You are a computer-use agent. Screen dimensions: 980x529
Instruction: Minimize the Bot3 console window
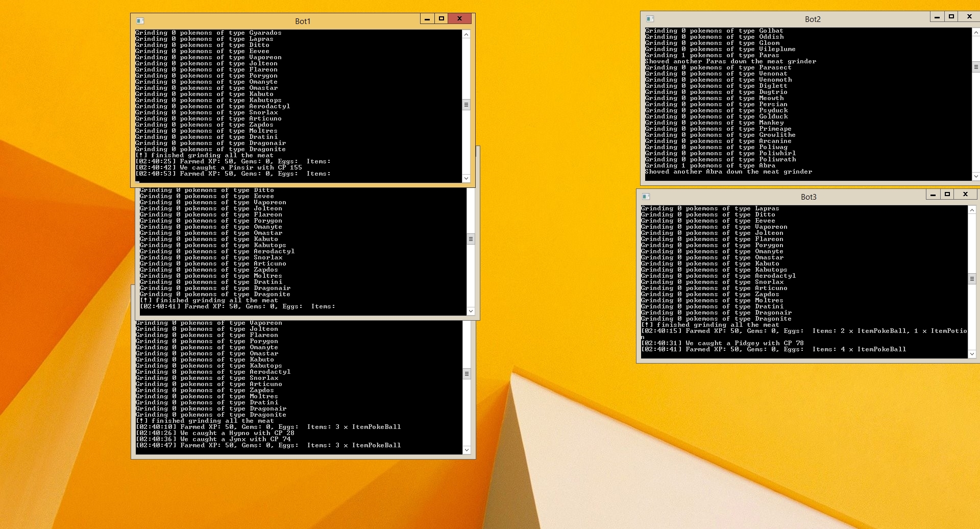pyautogui.click(x=933, y=195)
